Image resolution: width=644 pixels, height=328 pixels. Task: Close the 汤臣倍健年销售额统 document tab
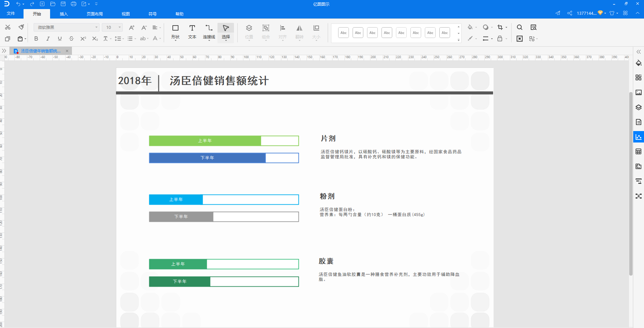(x=67, y=51)
